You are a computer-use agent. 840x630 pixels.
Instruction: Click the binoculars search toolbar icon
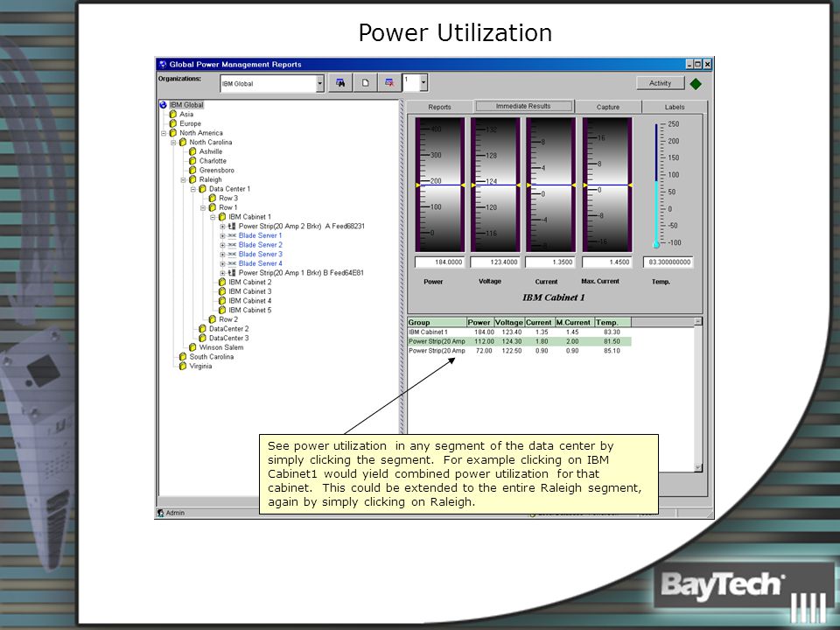340,83
